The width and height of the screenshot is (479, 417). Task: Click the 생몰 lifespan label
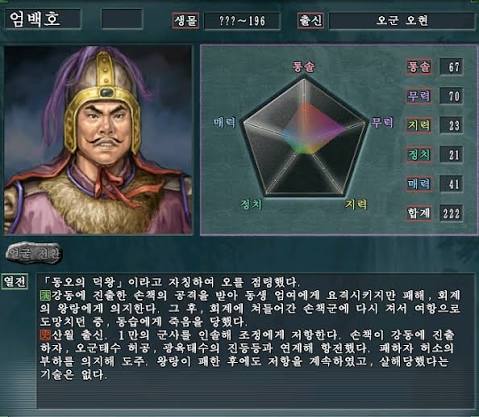pos(186,21)
